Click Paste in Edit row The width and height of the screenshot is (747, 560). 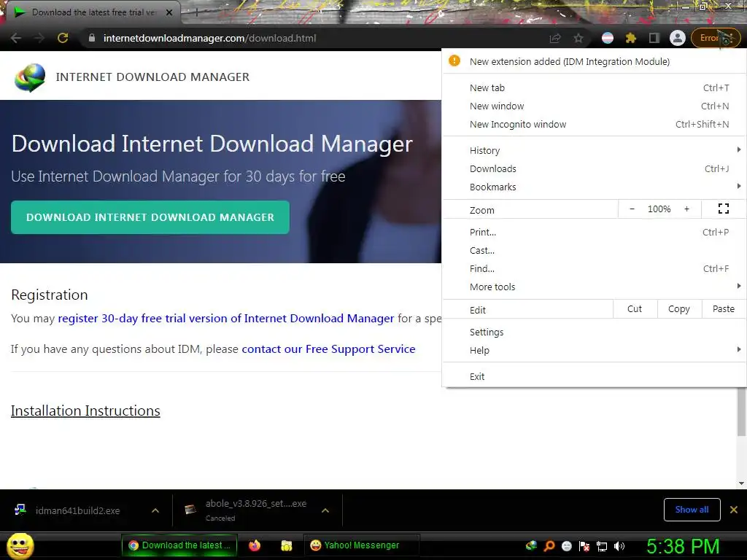tap(723, 309)
